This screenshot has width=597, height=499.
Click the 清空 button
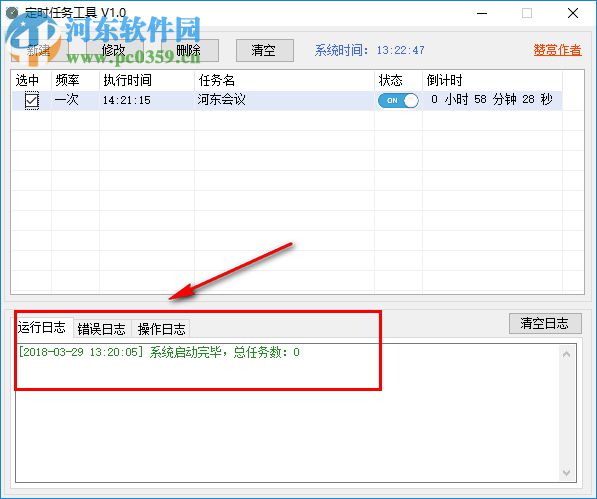click(x=265, y=50)
